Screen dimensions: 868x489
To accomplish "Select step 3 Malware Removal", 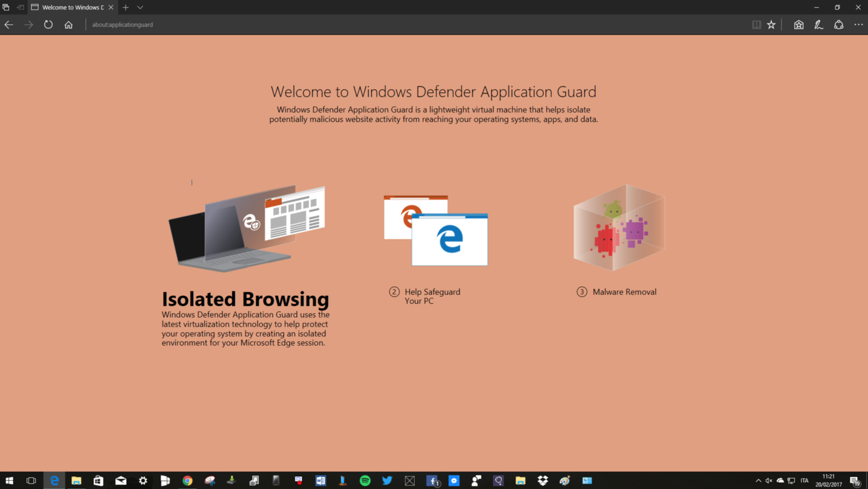I will [x=616, y=292].
